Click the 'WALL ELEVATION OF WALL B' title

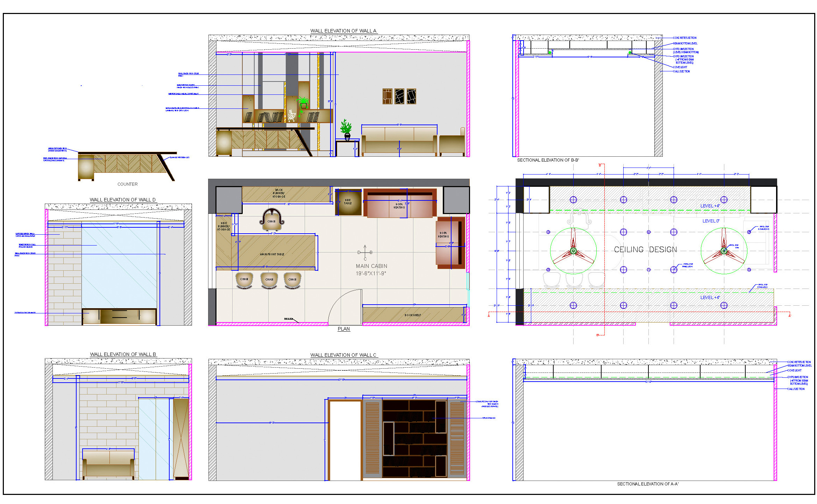pos(123,354)
